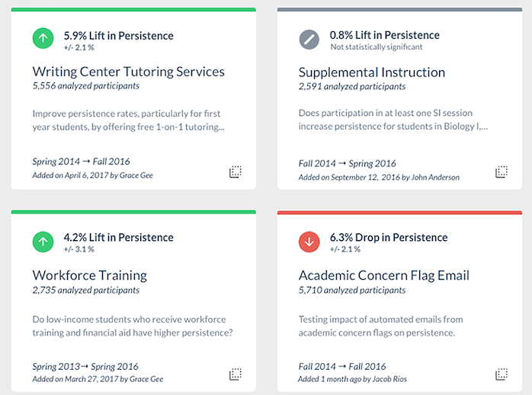Click dotted copy icon on Supplemental Instruction card
This screenshot has width=532, height=395.
click(x=501, y=172)
